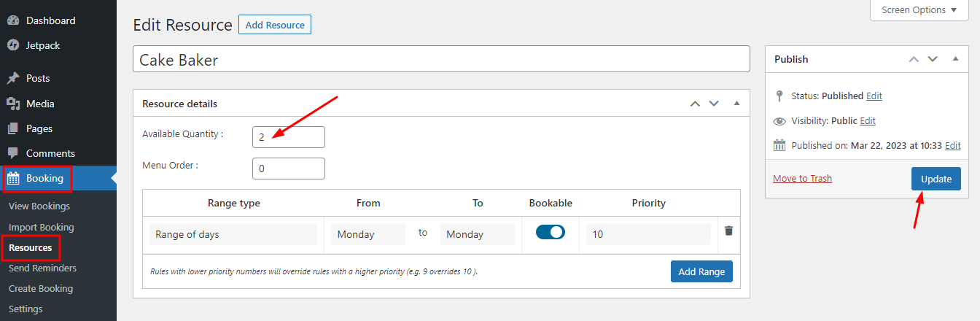This screenshot has width=980, height=321.
Task: Collapse the Publish panel
Action: tap(955, 59)
